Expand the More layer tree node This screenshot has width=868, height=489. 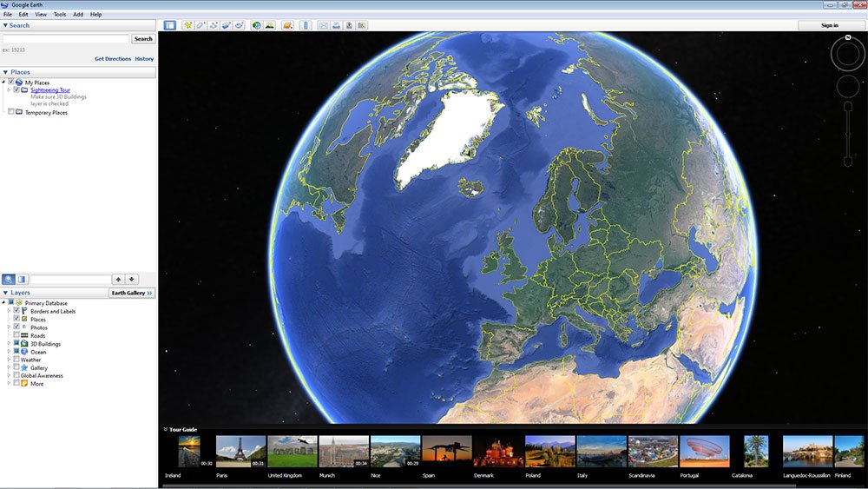9,383
